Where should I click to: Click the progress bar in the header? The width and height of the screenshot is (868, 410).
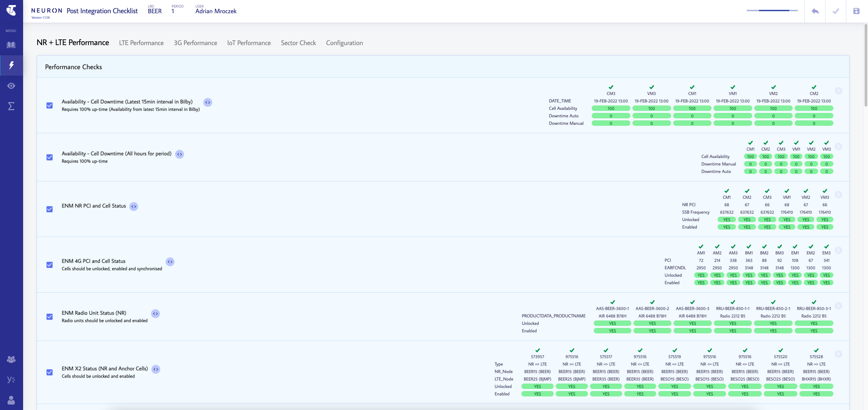[772, 11]
